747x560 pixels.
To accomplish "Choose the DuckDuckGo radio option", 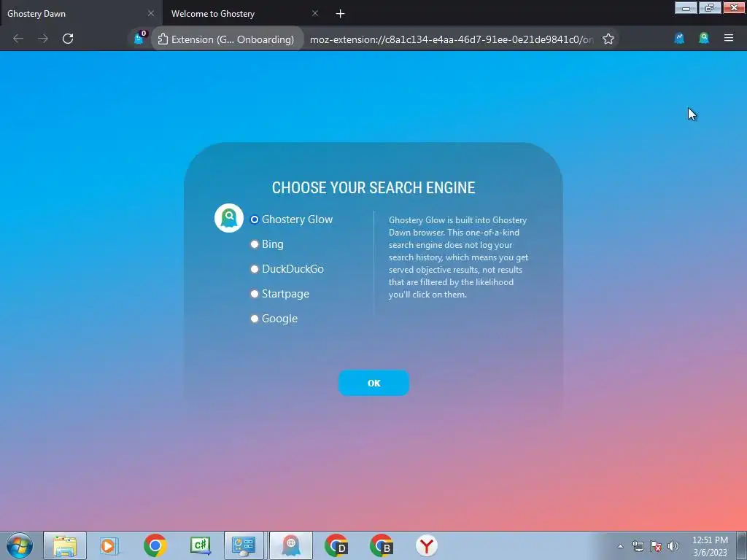I will [255, 269].
